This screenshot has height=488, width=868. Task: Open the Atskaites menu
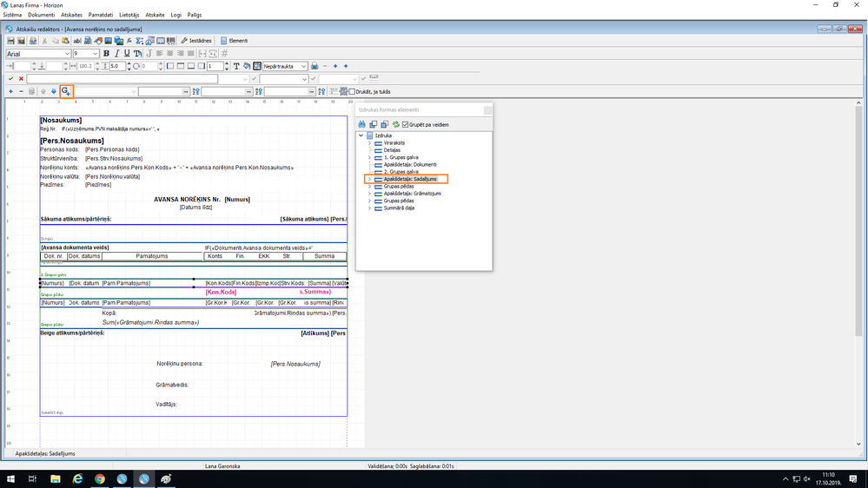71,15
